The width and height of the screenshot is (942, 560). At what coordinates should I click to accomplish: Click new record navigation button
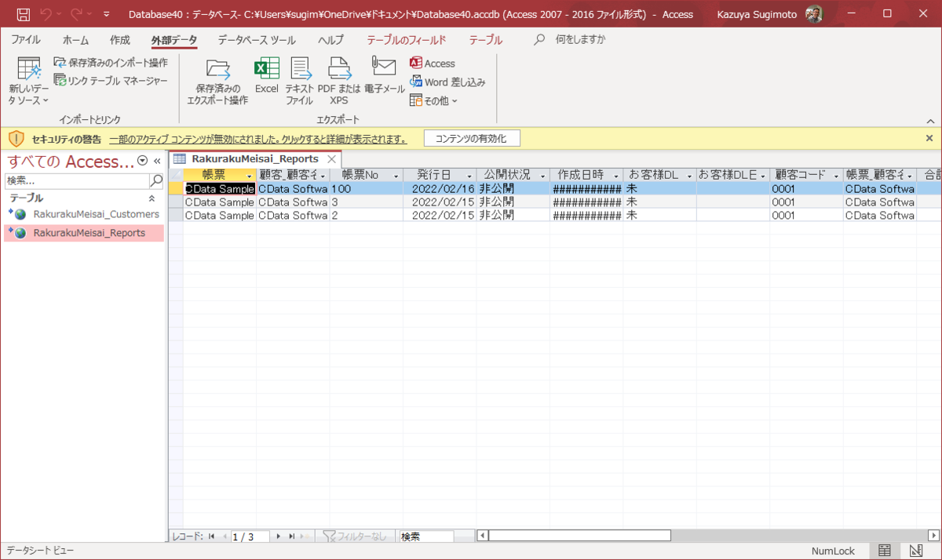306,536
